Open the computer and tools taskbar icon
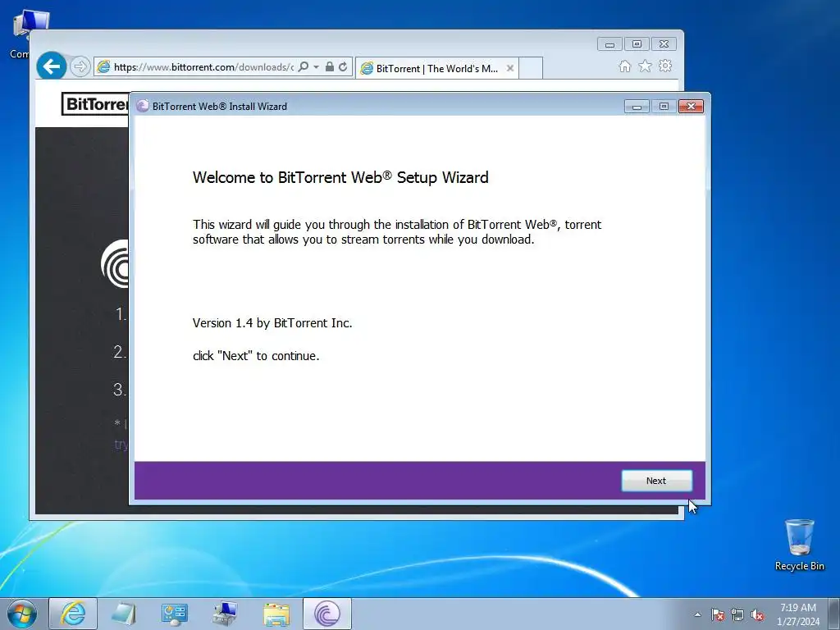 [x=225, y=614]
